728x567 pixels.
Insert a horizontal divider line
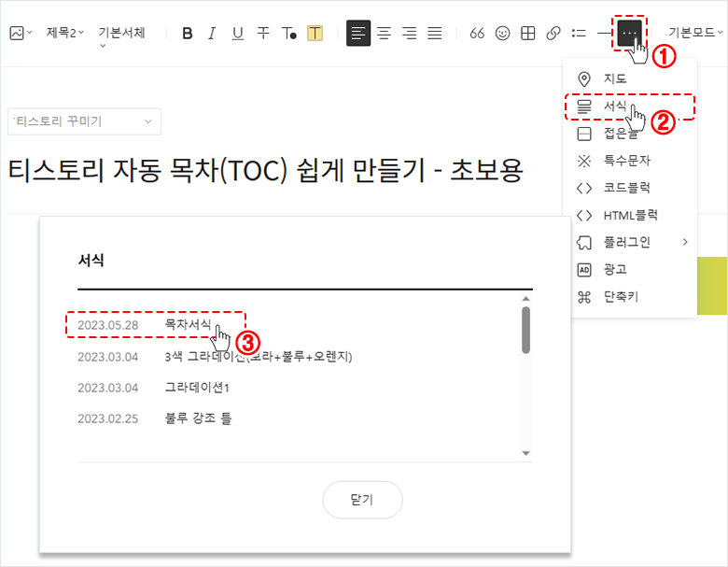[604, 33]
